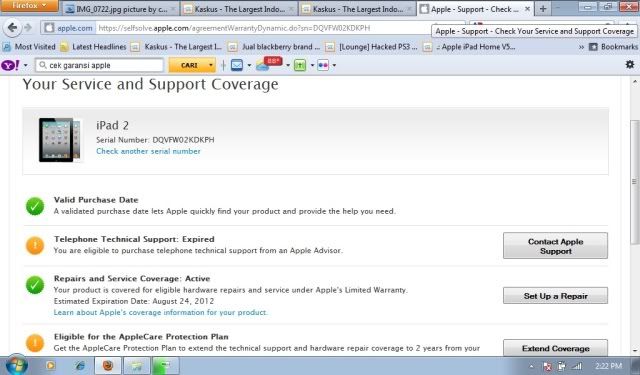This screenshot has height=375, width=640.
Task: Click the vertical scrollbar thumb
Action: 635,182
